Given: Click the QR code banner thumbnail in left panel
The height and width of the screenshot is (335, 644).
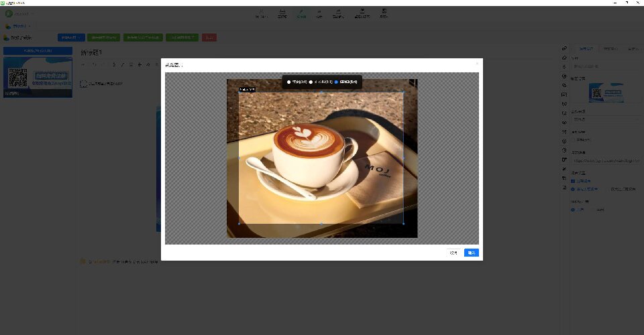Looking at the screenshot, I should coord(38,76).
